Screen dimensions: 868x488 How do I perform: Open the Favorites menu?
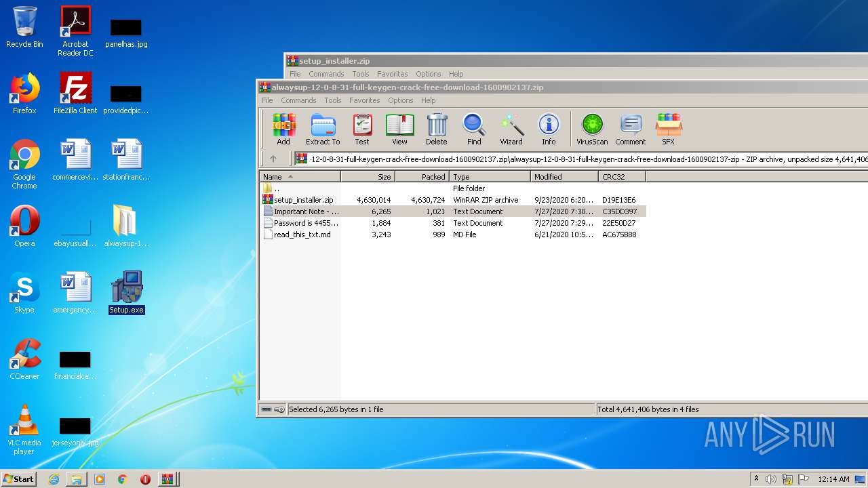pyautogui.click(x=364, y=100)
